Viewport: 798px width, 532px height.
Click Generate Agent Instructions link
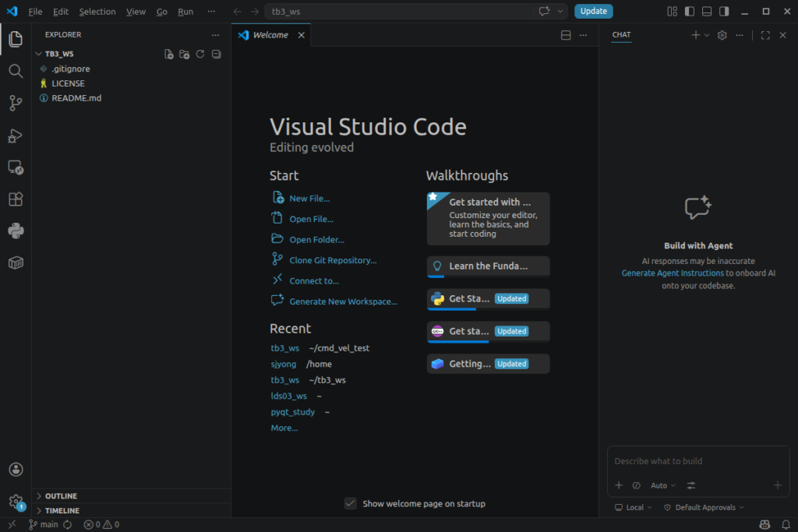pyautogui.click(x=673, y=273)
